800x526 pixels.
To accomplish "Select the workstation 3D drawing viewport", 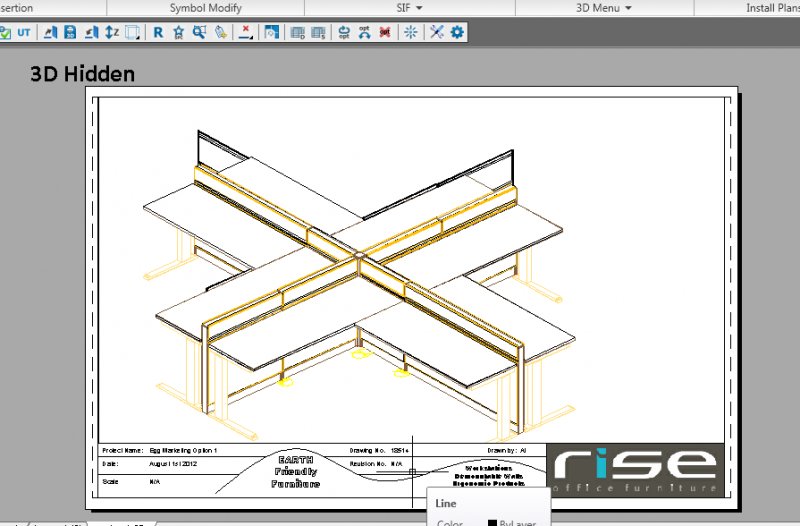I will tap(360, 286).
